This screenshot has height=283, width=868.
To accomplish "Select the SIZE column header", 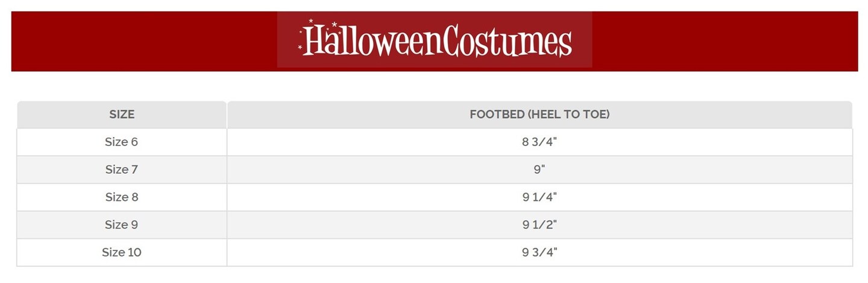I will coord(122,115).
